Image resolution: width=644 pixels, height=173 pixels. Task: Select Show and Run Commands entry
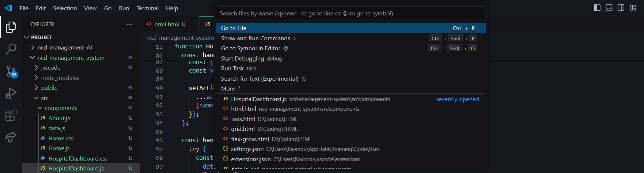tap(351, 38)
